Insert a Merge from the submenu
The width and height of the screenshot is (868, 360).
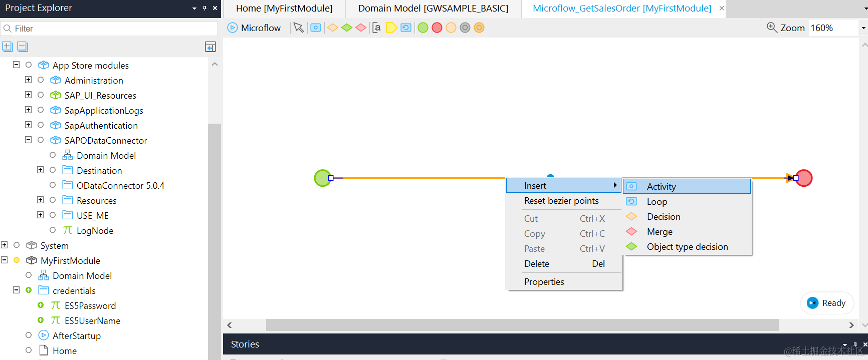pyautogui.click(x=687, y=231)
